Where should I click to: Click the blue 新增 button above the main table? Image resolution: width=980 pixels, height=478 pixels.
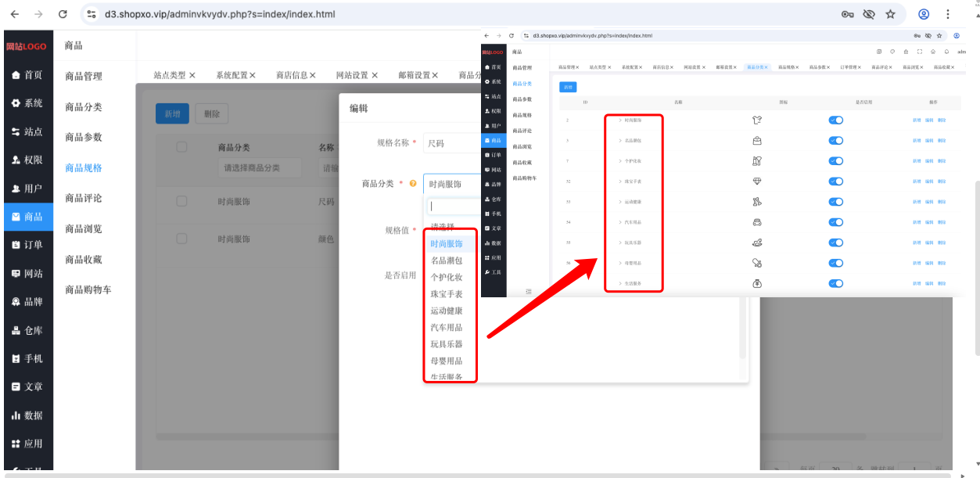pyautogui.click(x=172, y=113)
